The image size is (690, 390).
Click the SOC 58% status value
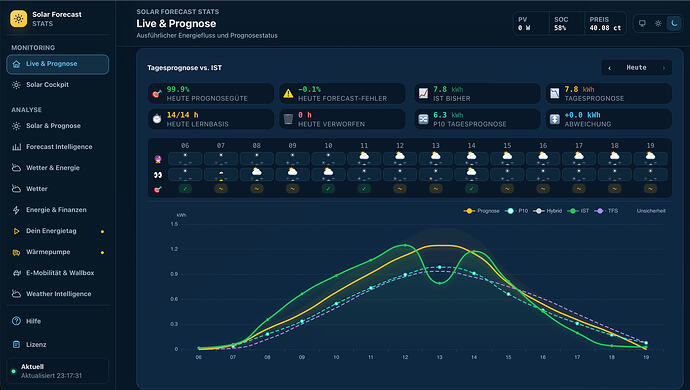click(560, 28)
